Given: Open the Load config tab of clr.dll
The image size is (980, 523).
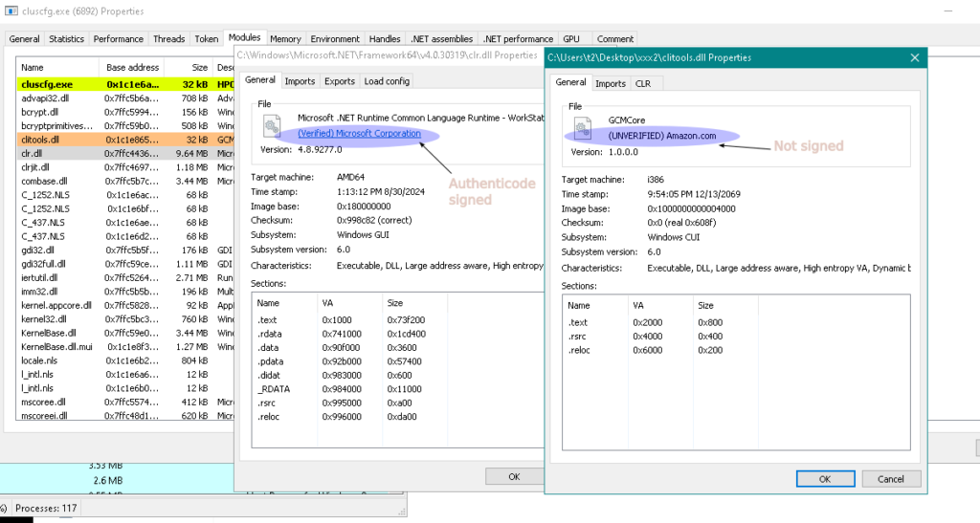Looking at the screenshot, I should [x=387, y=81].
